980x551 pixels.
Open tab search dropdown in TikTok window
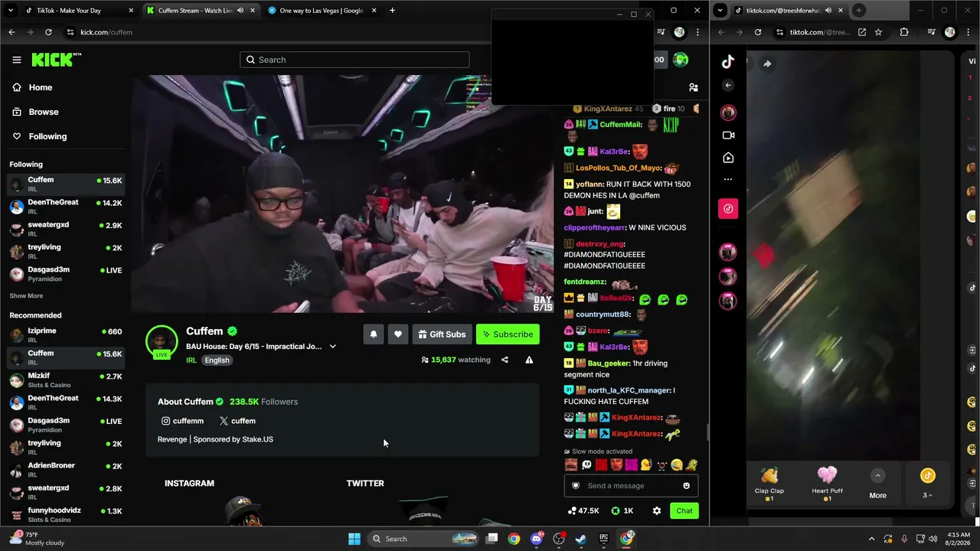pyautogui.click(x=720, y=11)
